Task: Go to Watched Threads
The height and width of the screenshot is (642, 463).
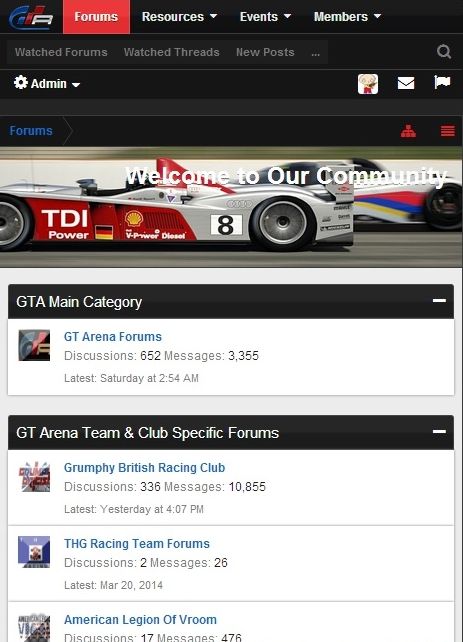Action: coord(172,52)
